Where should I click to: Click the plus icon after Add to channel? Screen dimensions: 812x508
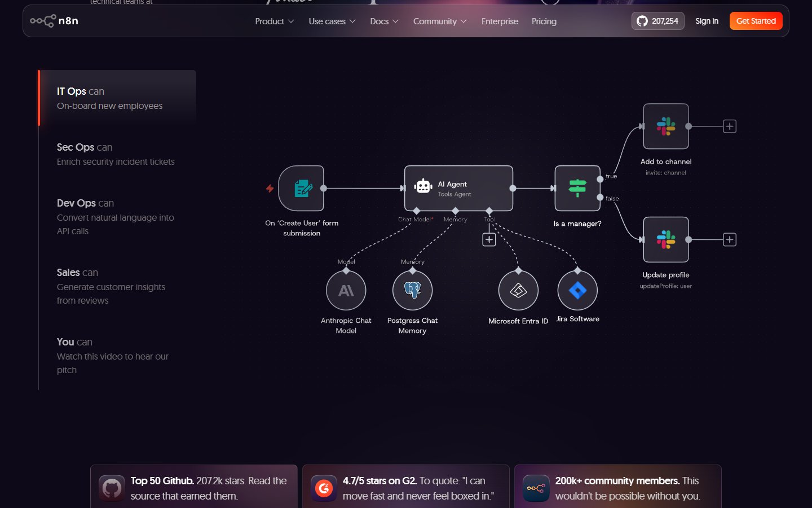coord(730,126)
